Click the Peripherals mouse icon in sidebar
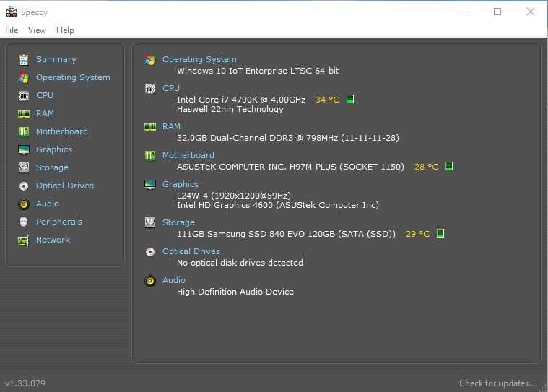 tap(24, 222)
